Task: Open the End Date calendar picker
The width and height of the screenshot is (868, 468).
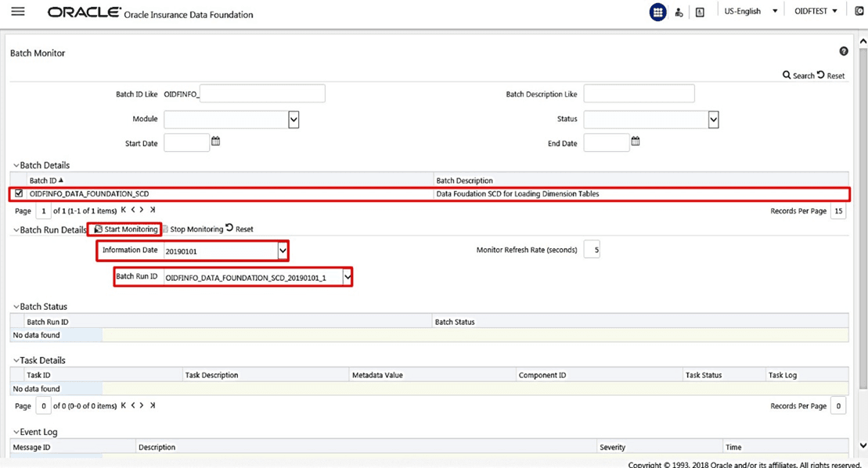Action: tap(636, 141)
